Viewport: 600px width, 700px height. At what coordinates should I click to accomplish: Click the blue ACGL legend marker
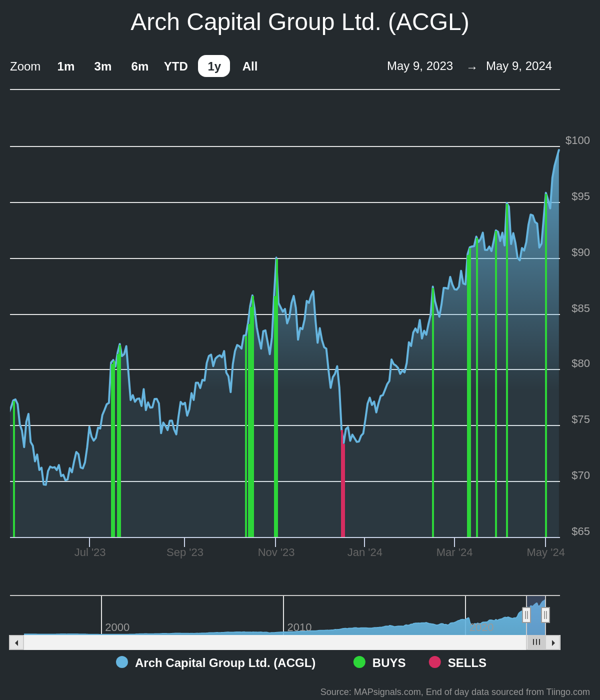[122, 662]
